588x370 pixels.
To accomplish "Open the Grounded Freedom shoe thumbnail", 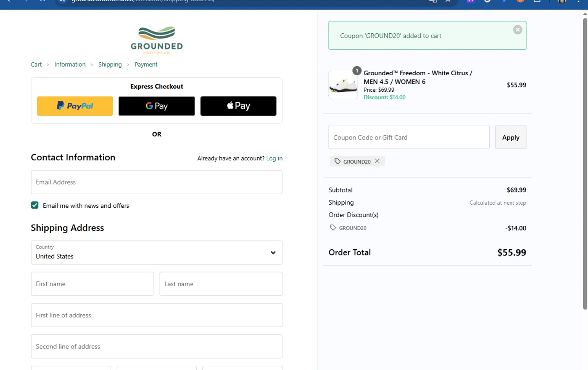I will tap(343, 85).
